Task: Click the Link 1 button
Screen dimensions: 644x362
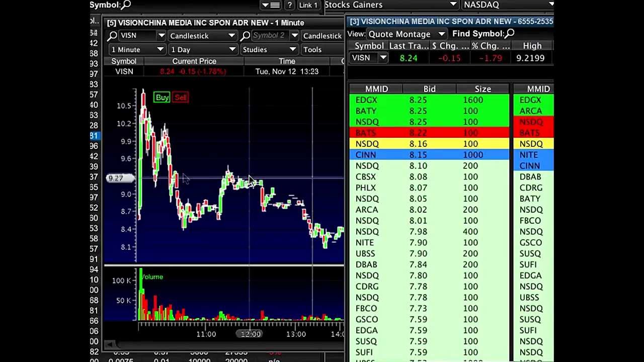Action: [308, 5]
